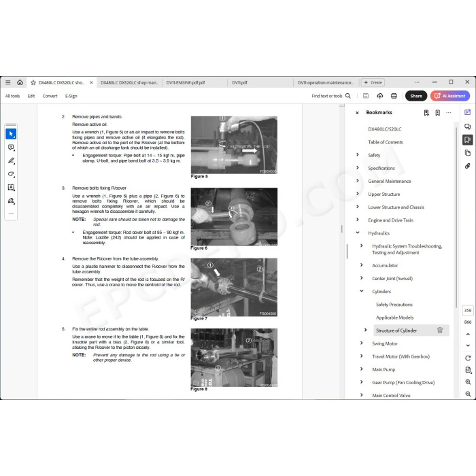Select the sign/stamp tool
This screenshot has width=476, height=476.
[x=11, y=201]
